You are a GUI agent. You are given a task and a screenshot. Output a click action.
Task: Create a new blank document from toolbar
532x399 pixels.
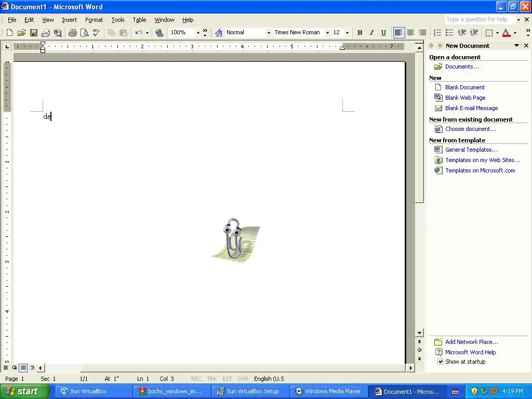9,33
